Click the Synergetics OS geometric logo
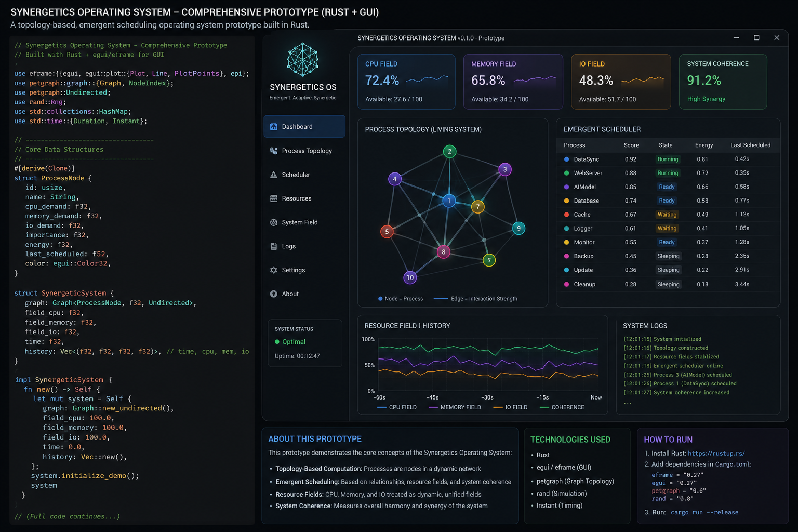798x532 pixels. coord(303,60)
